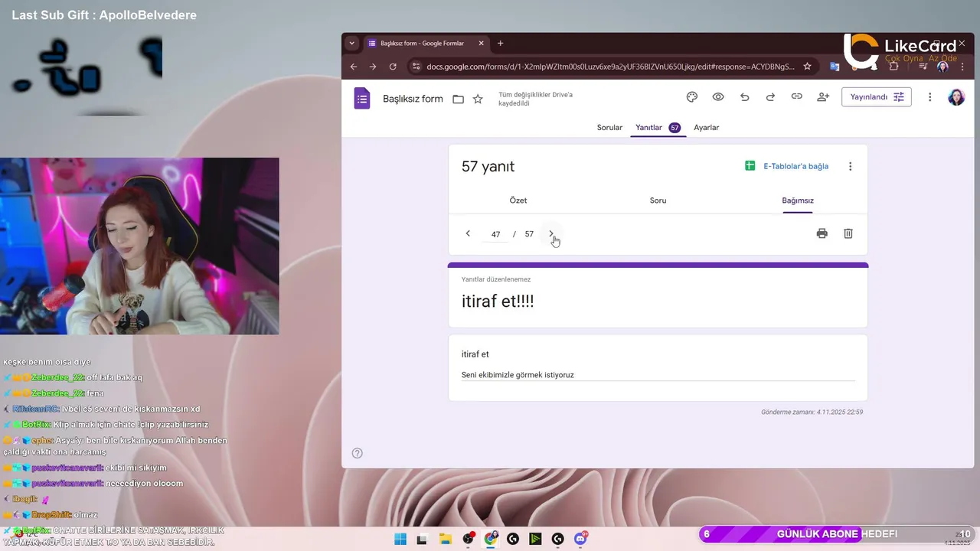Click the Başlıksız form title
Image resolution: width=980 pixels, height=551 pixels.
click(413, 99)
